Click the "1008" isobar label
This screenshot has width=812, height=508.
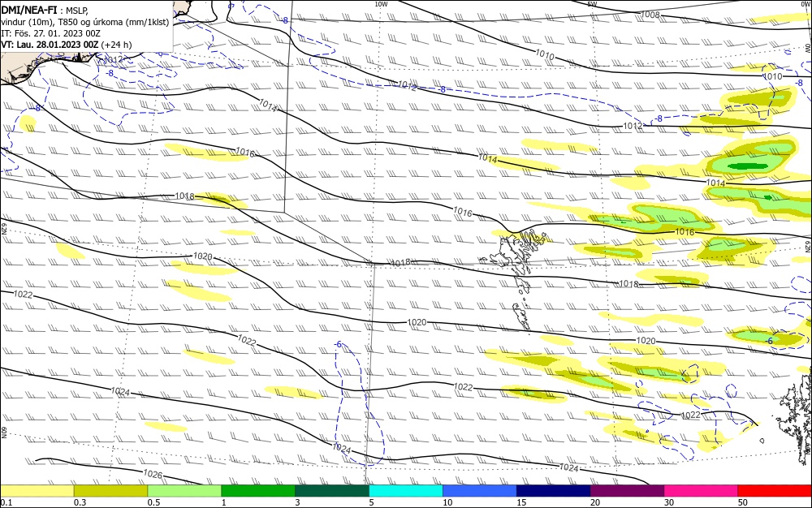coord(650,15)
